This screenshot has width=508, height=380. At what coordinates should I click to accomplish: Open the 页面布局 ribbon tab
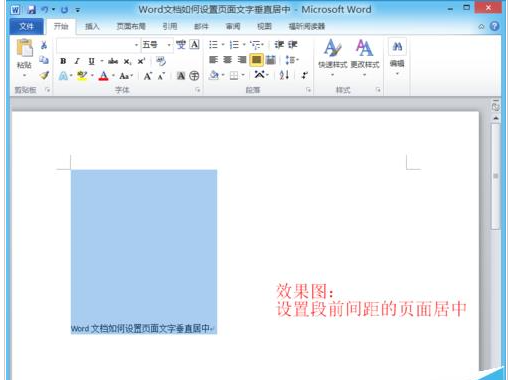click(131, 26)
